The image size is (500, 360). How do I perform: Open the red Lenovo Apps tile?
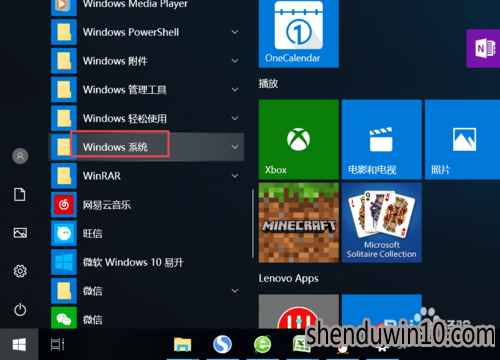299,312
